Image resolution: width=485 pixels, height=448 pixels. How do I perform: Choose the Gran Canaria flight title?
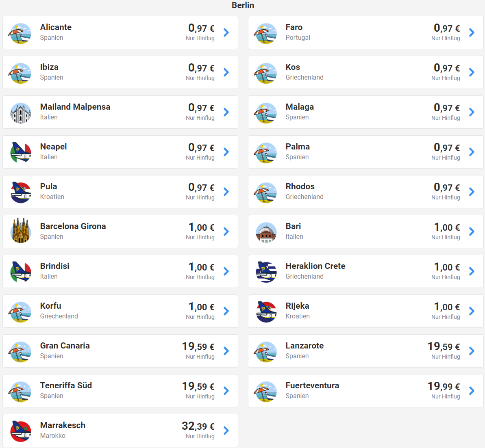click(65, 346)
